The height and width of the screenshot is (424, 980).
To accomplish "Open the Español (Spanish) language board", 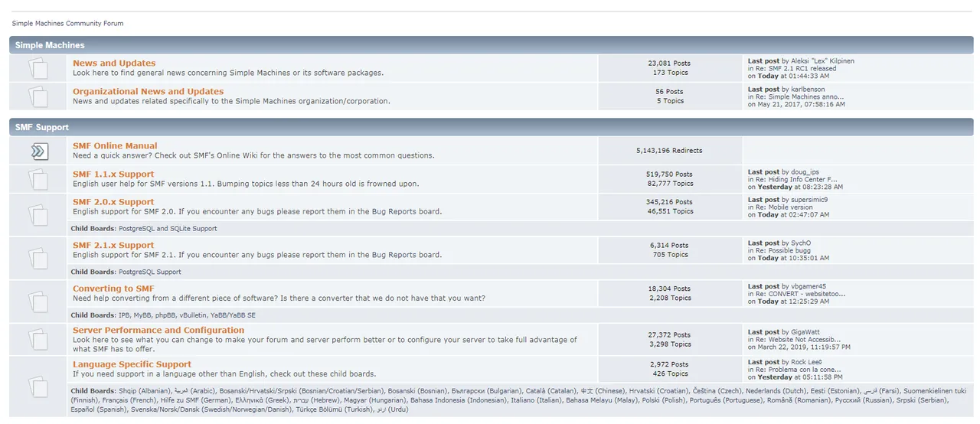I will coord(99,409).
